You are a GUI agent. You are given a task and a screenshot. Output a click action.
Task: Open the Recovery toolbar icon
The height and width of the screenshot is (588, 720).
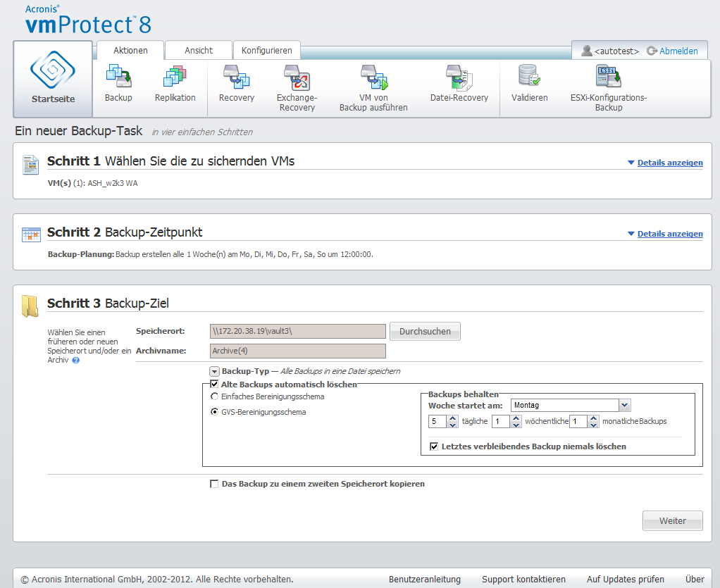point(237,76)
